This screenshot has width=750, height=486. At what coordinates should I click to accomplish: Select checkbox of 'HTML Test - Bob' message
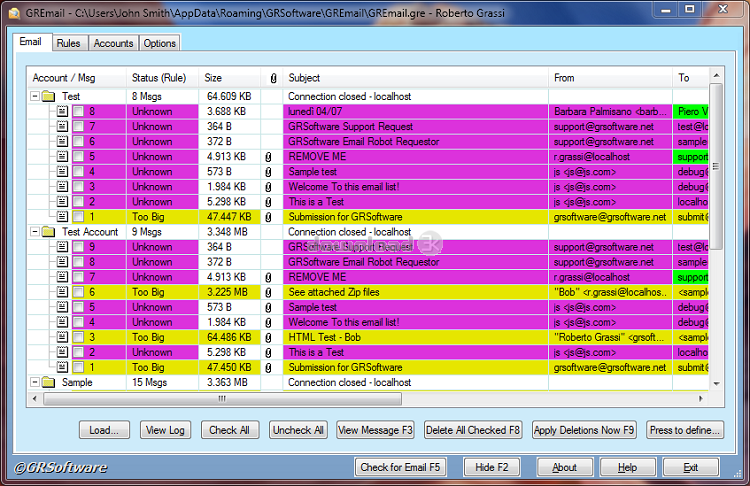(x=77, y=337)
